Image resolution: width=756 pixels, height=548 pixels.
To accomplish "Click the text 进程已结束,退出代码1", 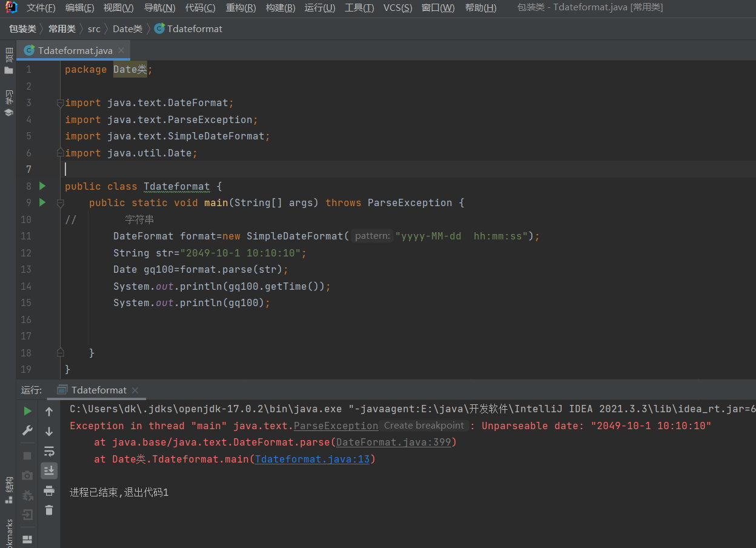I will point(119,493).
